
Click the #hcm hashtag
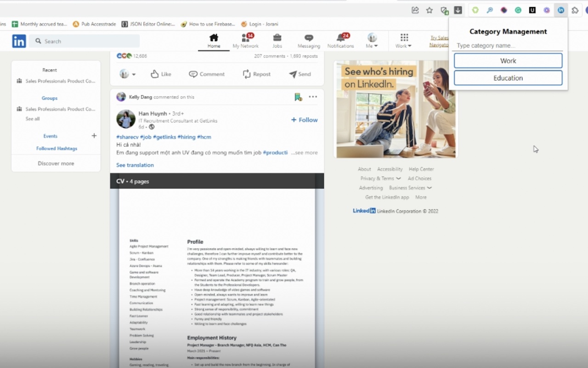(204, 137)
